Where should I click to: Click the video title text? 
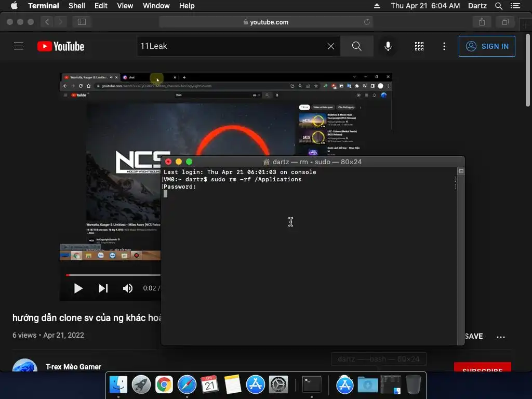87,318
